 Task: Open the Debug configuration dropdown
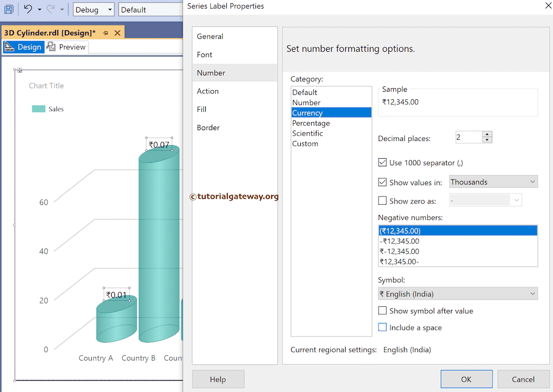click(109, 9)
